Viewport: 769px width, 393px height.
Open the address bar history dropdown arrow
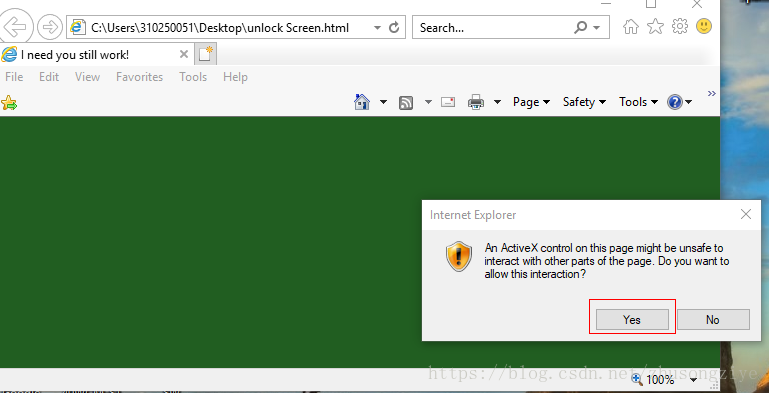click(377, 28)
